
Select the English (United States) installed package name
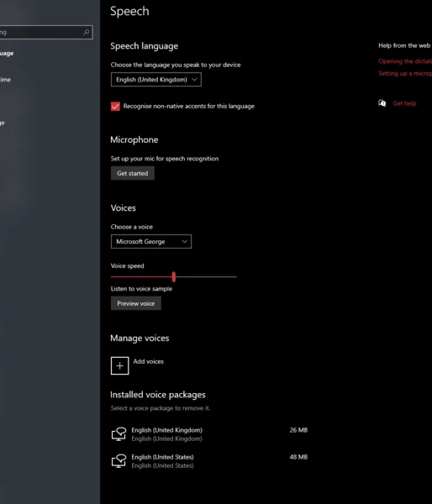click(162, 457)
